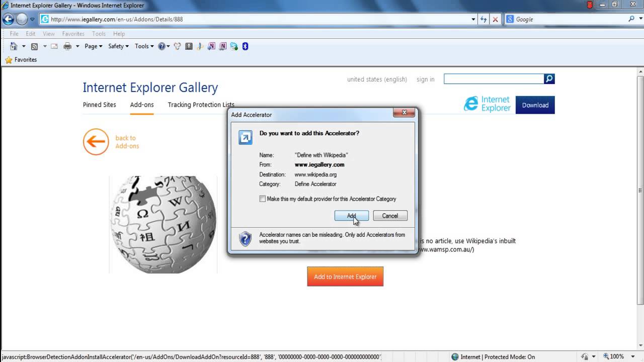This screenshot has width=644, height=362.
Task: Open the Tools menu in menu bar
Action: pos(99,34)
